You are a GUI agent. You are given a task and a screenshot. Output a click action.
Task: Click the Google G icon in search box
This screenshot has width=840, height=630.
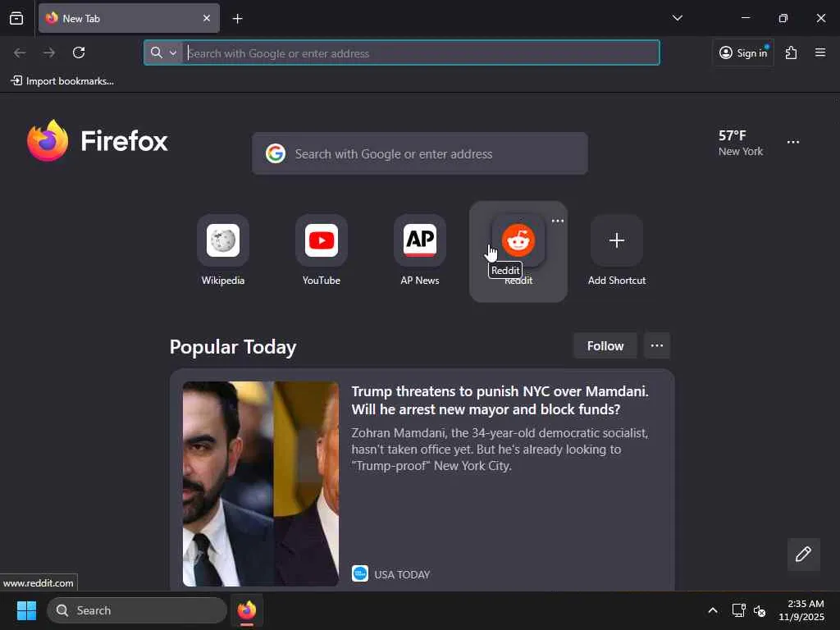(276, 153)
